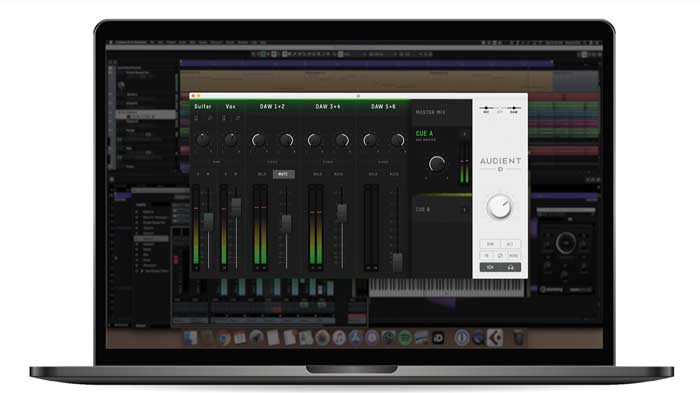
Task: Open the Trash in the Dock
Action: tap(518, 338)
